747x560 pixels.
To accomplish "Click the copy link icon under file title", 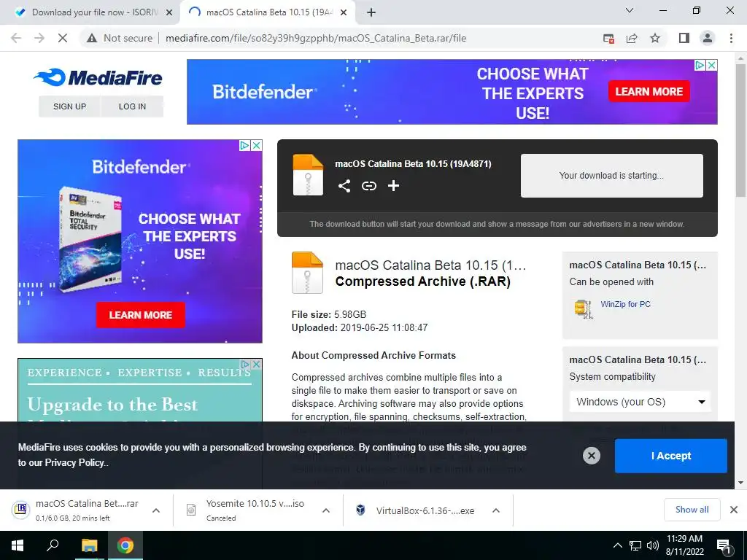I will click(x=368, y=186).
